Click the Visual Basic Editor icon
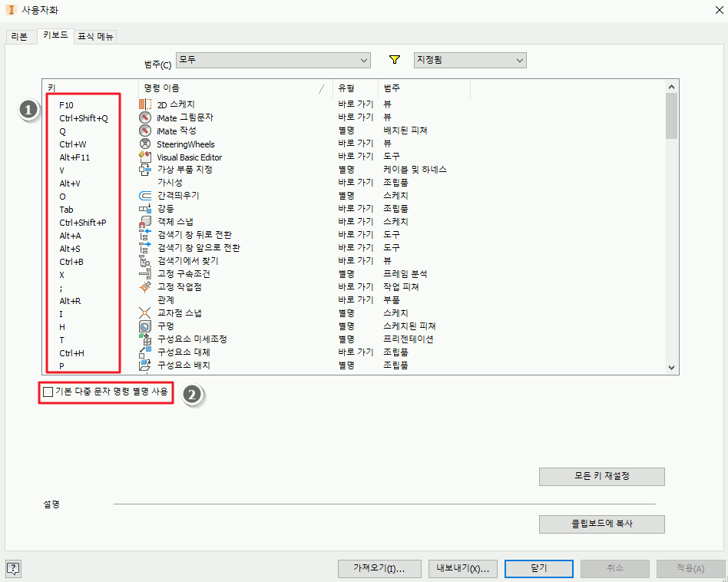Viewport: 728px width, 582px height. coord(144,157)
